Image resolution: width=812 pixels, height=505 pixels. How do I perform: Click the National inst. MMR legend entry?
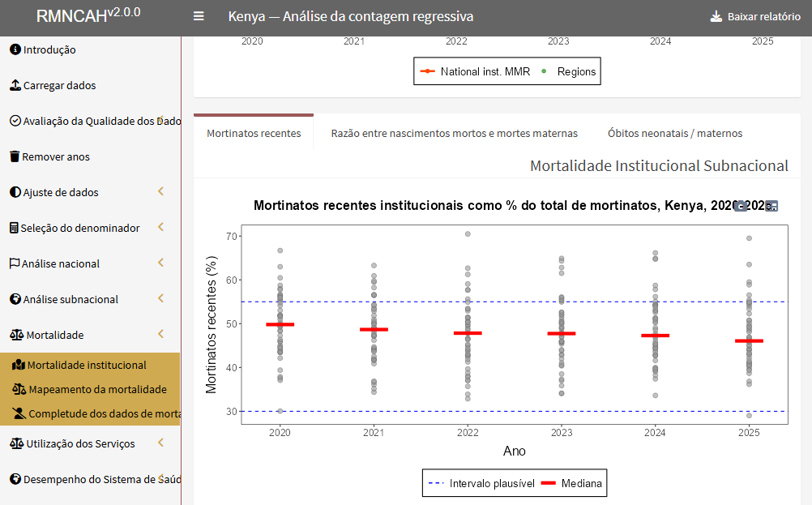475,71
